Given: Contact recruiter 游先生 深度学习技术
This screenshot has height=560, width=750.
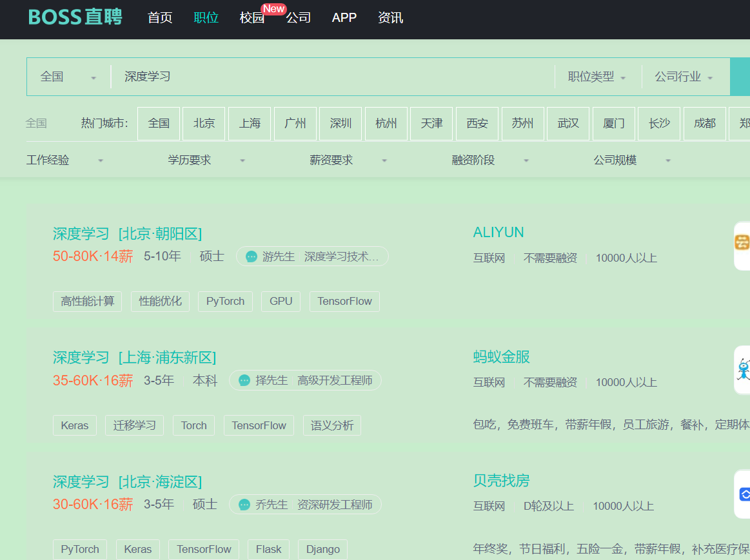Looking at the screenshot, I should (x=312, y=256).
